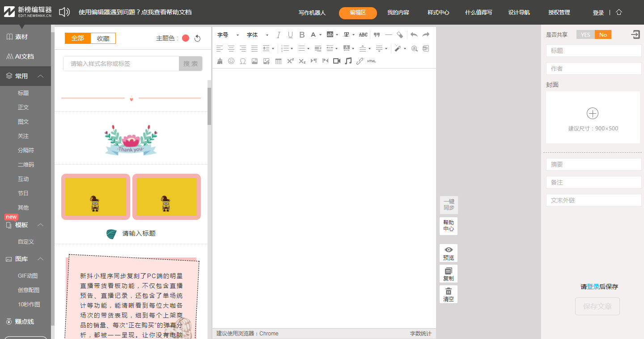Image resolution: width=644 pixels, height=339 pixels.
Task: Open HTML source view
Action: pos(372,61)
